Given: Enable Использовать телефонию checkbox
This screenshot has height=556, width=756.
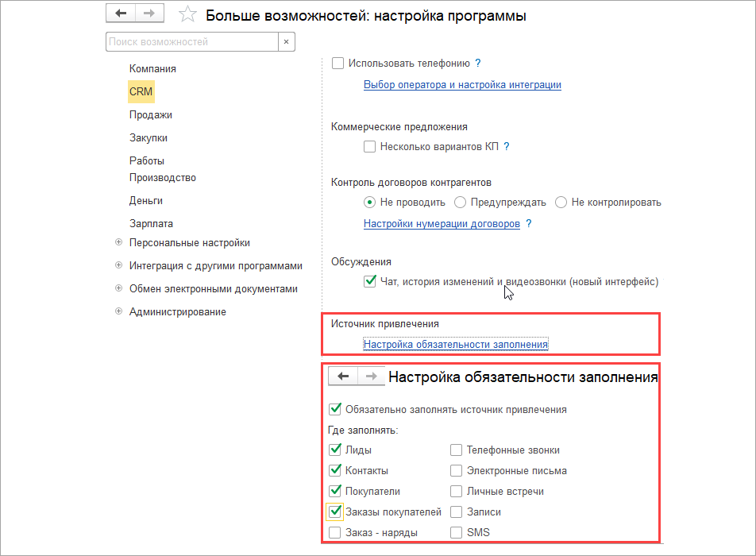Looking at the screenshot, I should (x=337, y=63).
